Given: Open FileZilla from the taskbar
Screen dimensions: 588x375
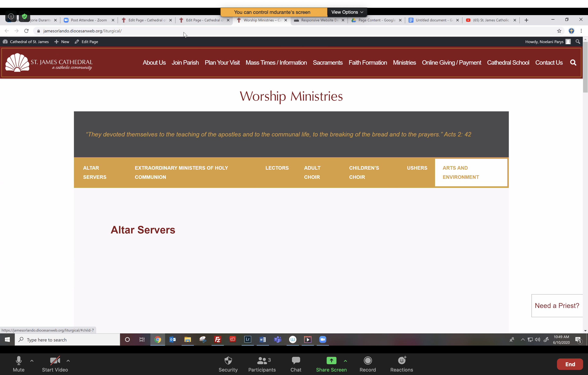Looking at the screenshot, I should (x=217, y=339).
